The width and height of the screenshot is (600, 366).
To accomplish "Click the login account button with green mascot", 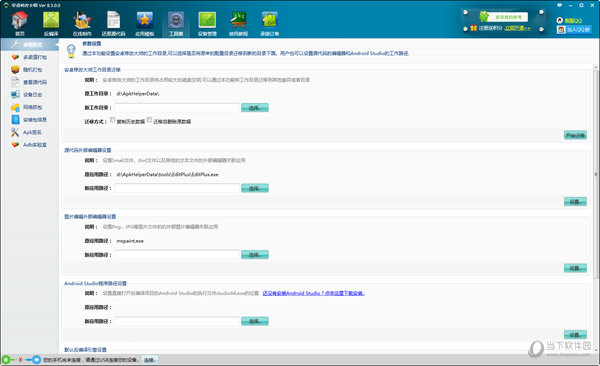I will point(503,16).
